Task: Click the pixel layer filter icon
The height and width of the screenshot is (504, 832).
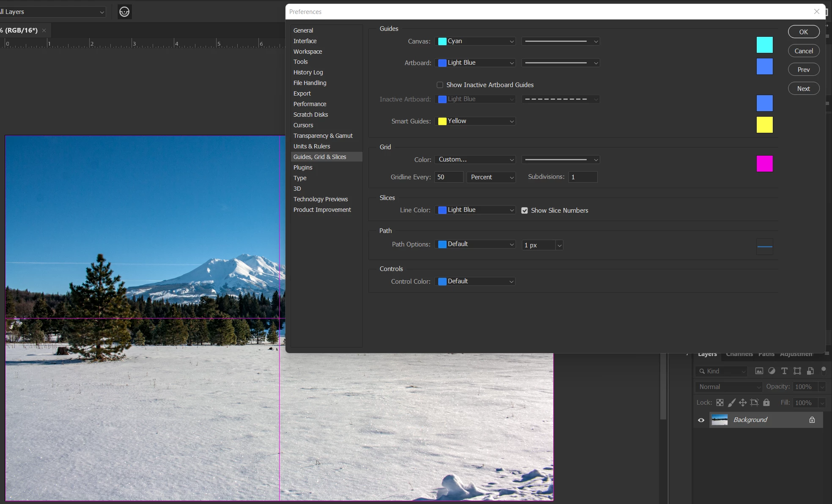Action: 759,371
